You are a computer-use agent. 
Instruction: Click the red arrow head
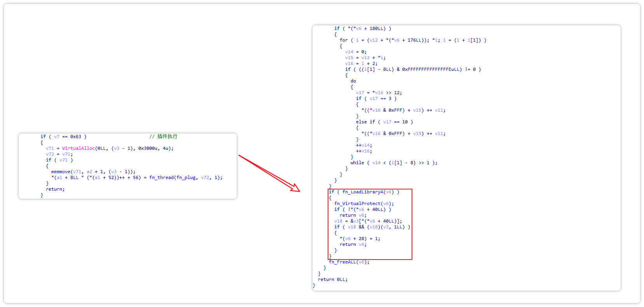coord(295,188)
